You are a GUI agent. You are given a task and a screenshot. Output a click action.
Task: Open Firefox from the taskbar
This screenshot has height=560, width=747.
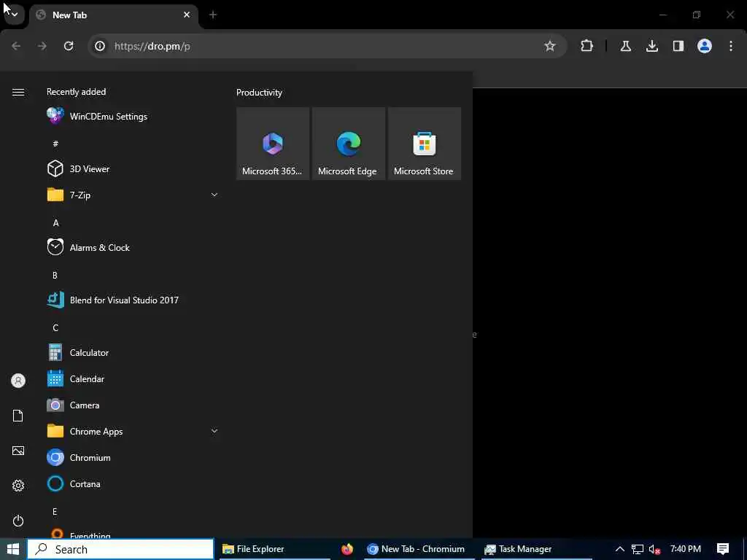click(347, 549)
